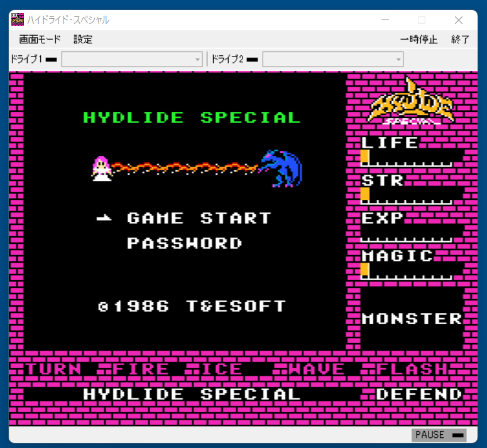Click the ドライブ2 access indicator
Screen dimensions: 487x448
tap(252, 59)
